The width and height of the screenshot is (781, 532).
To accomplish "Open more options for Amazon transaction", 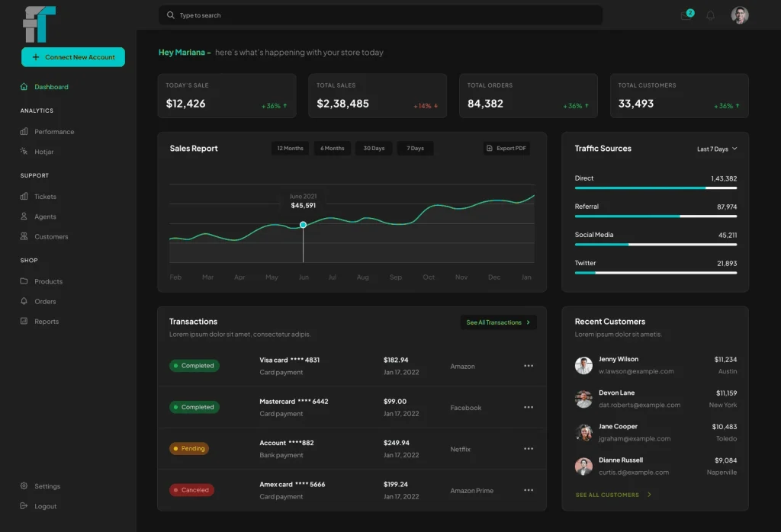I will click(528, 366).
